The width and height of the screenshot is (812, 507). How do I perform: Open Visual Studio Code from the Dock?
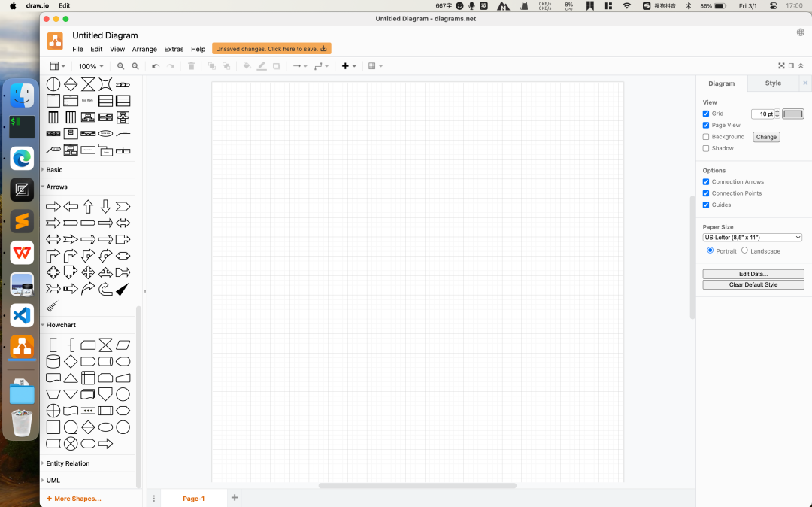(22, 314)
